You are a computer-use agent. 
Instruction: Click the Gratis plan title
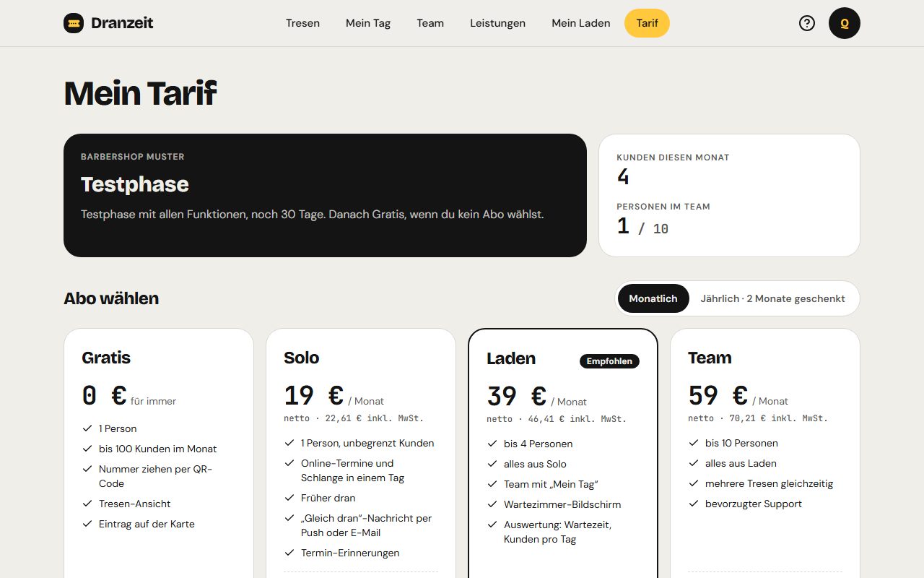click(x=106, y=358)
